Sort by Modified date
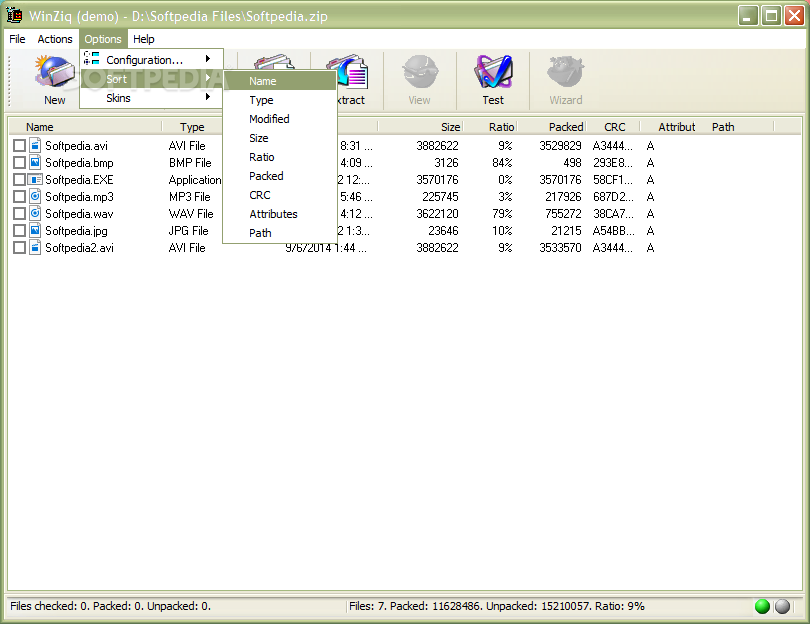Viewport: 810px width, 624px height. 280,119
